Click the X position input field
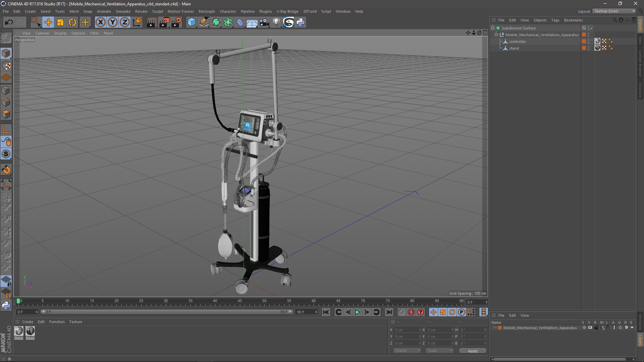 coord(407,330)
